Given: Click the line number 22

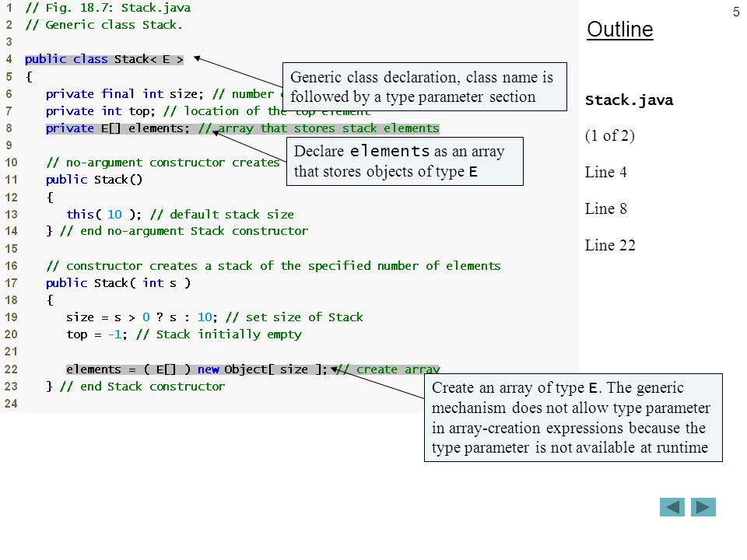Looking at the screenshot, I should click(11, 369).
